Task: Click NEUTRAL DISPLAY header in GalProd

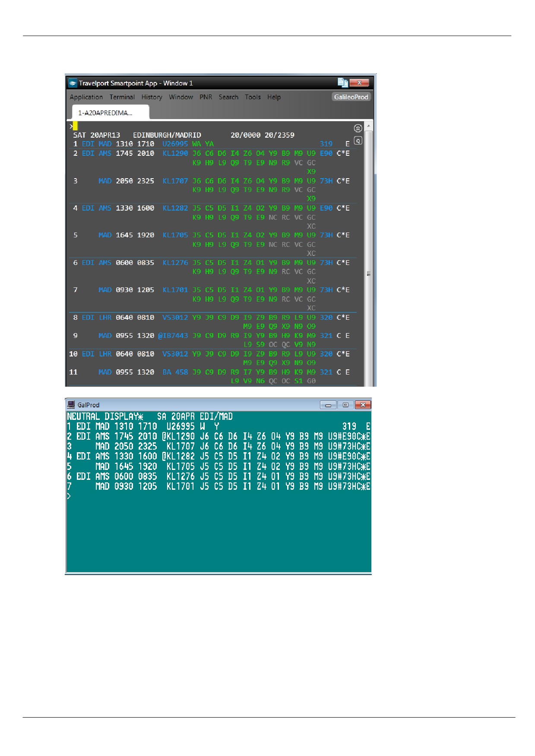Action: click(105, 416)
